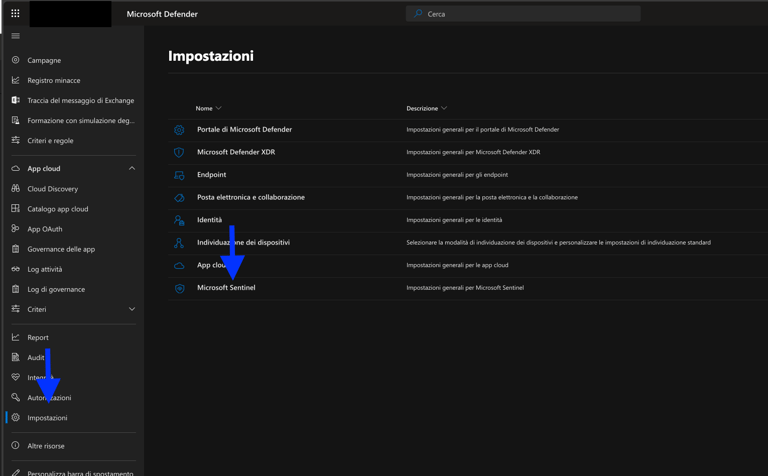
Task: Open Altre risorse in the sidebar
Action: click(46, 446)
